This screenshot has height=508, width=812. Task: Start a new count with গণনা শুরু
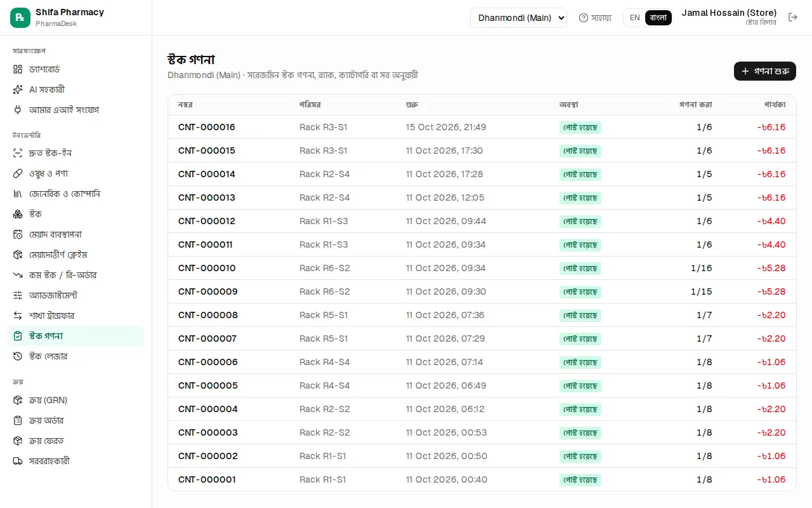click(765, 71)
